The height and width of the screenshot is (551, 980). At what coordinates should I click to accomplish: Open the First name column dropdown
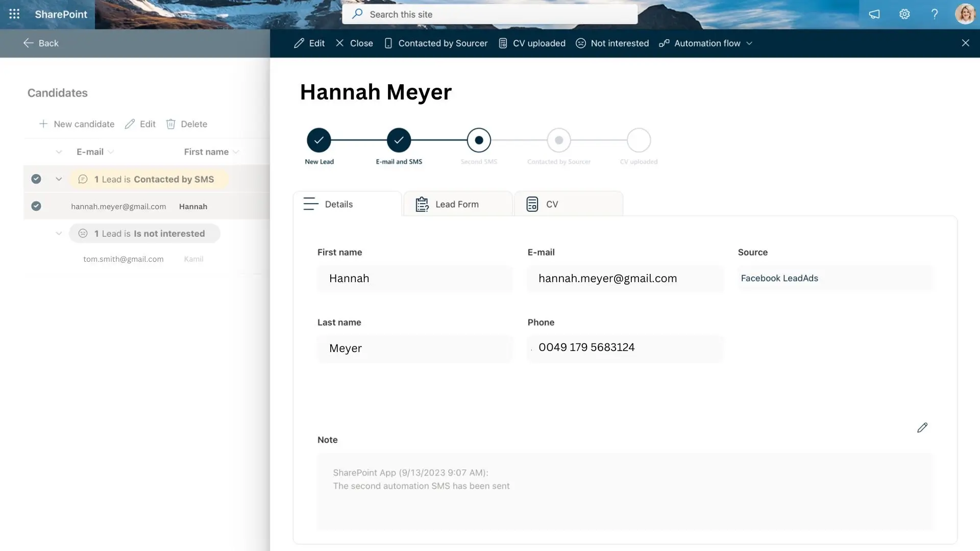click(x=235, y=152)
